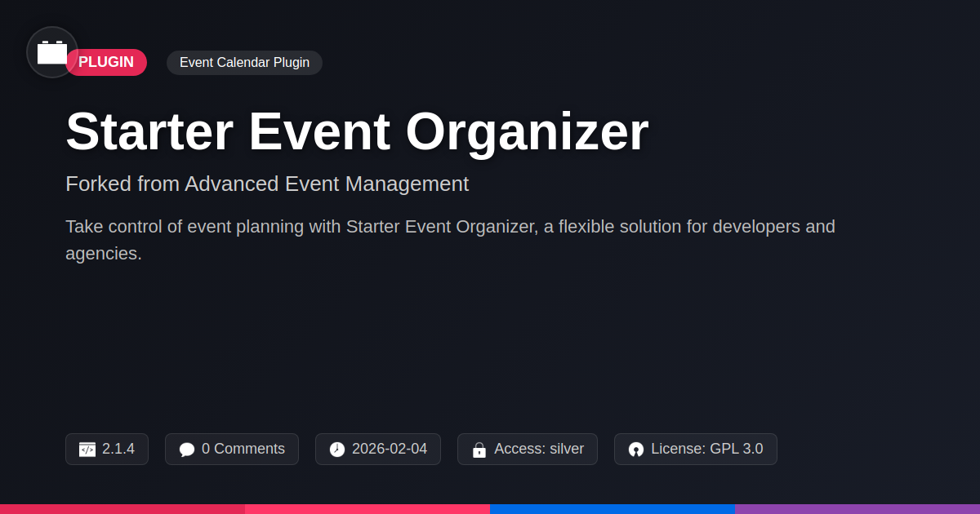This screenshot has width=980, height=514.
Task: Click the clock icon beside the date
Action: [337, 450]
